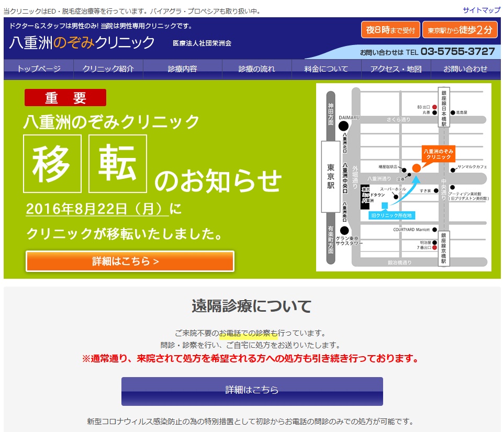Open the アクセス・地図 navigation tab
This screenshot has width=504, height=432.
[x=396, y=69]
